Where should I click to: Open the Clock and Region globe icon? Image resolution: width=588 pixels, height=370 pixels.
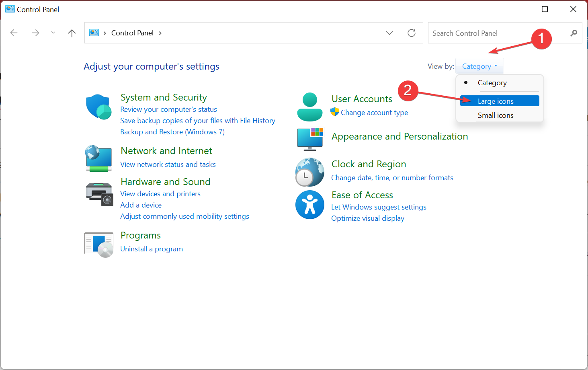(x=310, y=172)
